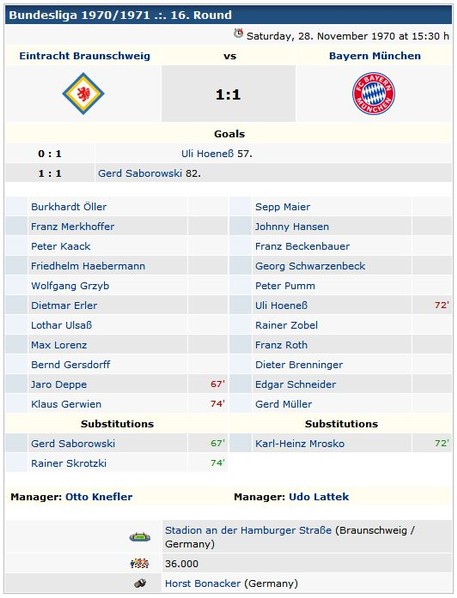
Task: Open manager Udo Lattek's page
Action: click(319, 497)
